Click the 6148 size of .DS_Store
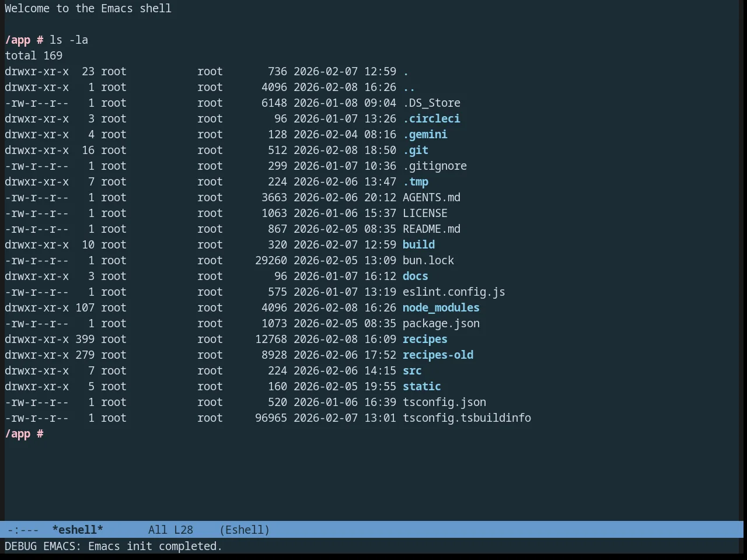The height and width of the screenshot is (560, 747). pyautogui.click(x=274, y=103)
